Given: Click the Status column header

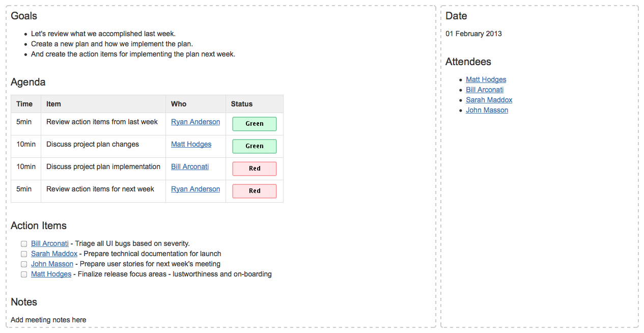Looking at the screenshot, I should pos(242,104).
